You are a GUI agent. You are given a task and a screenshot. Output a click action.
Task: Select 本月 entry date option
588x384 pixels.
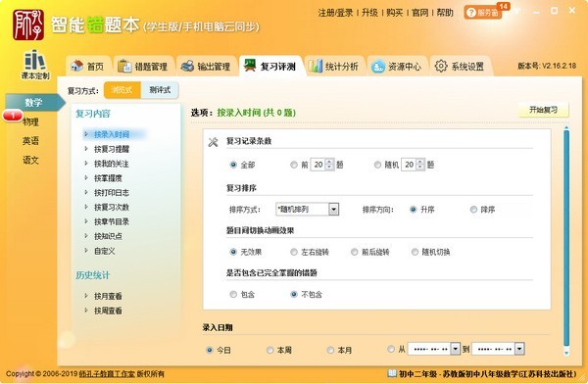pos(330,351)
